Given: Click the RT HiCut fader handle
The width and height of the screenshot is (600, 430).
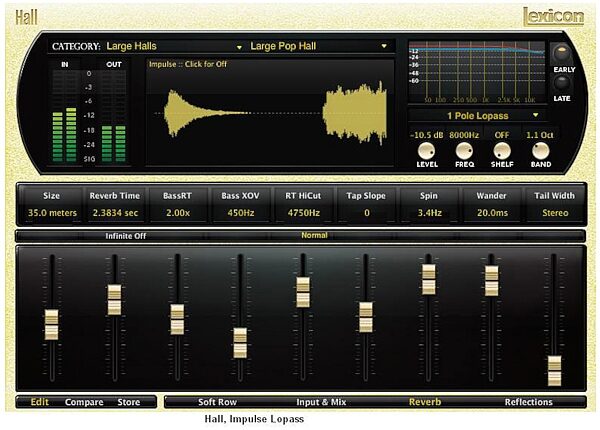Looking at the screenshot, I should [303, 293].
